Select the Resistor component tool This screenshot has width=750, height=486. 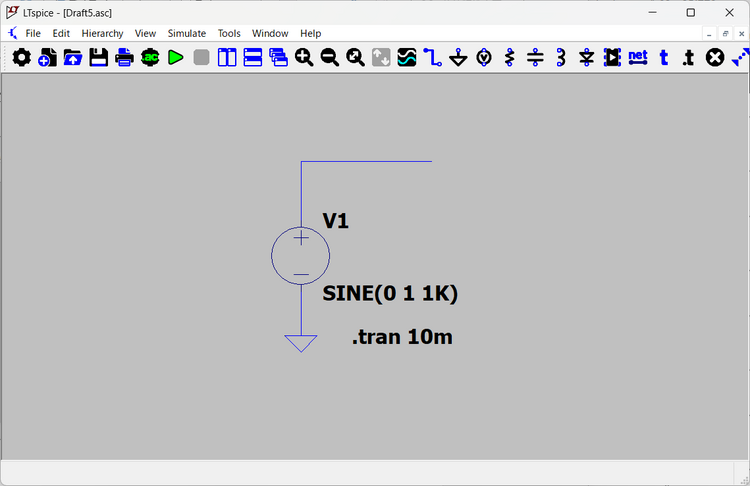(x=510, y=58)
